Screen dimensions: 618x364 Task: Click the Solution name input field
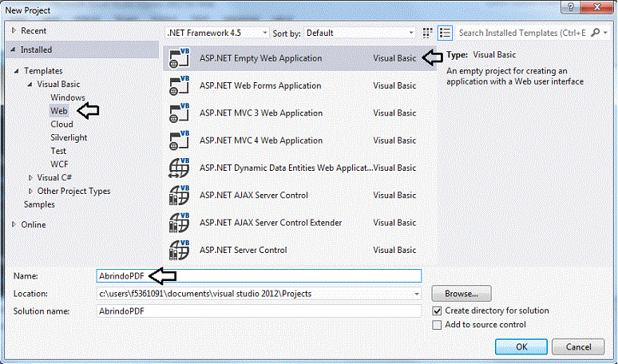(259, 311)
